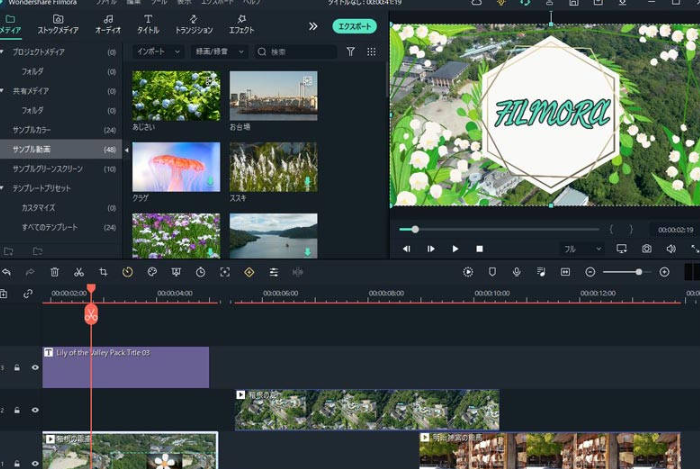
Task: Open the エフェクト tab
Action: 242,25
